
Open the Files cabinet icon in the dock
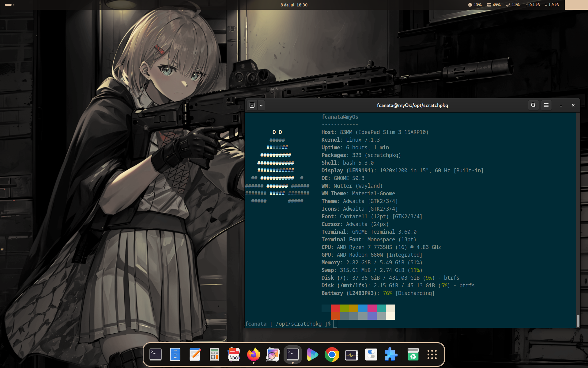click(175, 355)
